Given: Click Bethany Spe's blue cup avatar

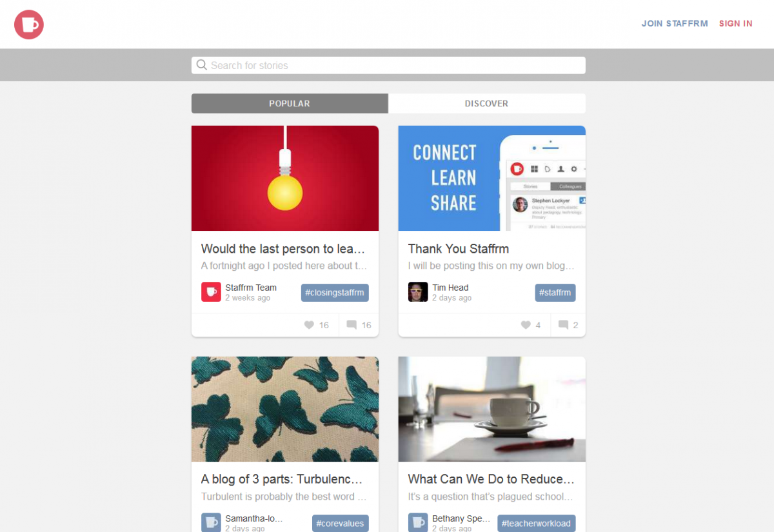Looking at the screenshot, I should pyautogui.click(x=418, y=522).
